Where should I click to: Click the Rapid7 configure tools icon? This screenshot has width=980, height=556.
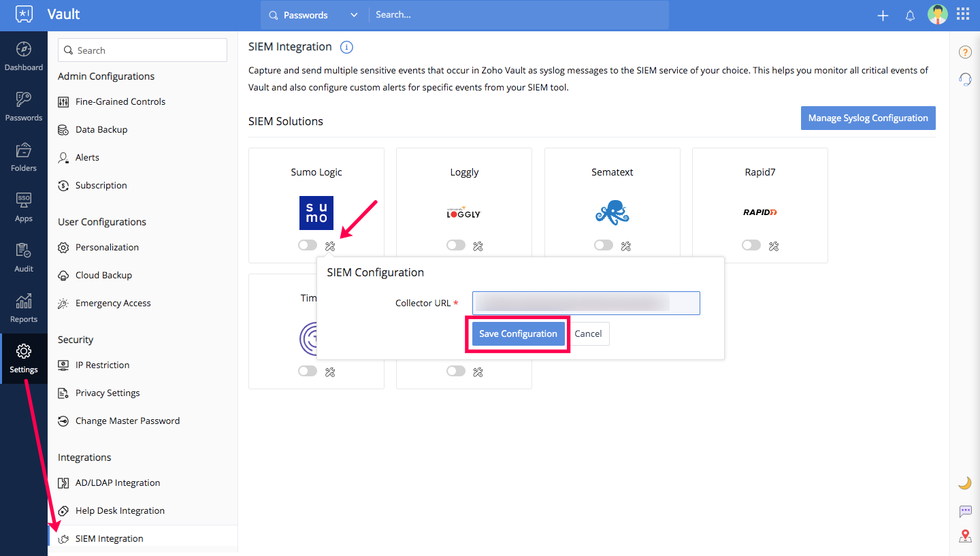(774, 246)
